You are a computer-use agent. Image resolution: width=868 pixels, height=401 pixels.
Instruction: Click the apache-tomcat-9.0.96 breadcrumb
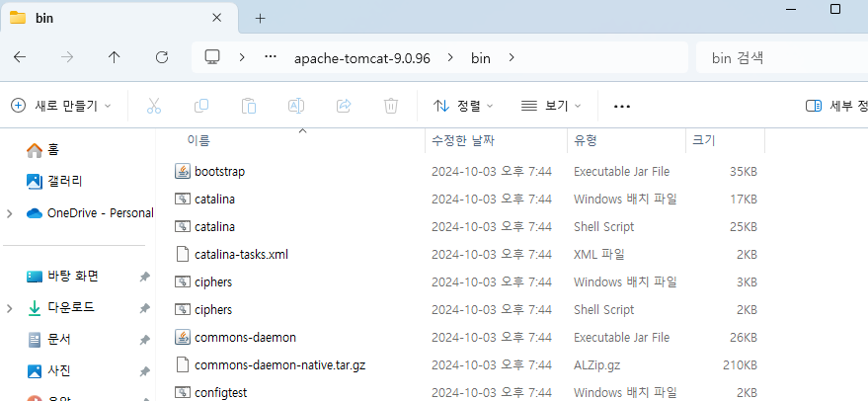362,57
